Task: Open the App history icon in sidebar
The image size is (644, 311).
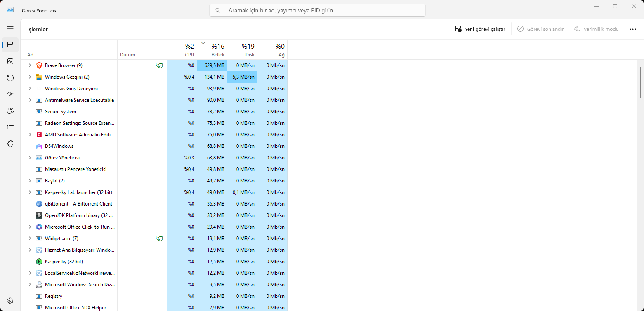Action: pyautogui.click(x=10, y=77)
